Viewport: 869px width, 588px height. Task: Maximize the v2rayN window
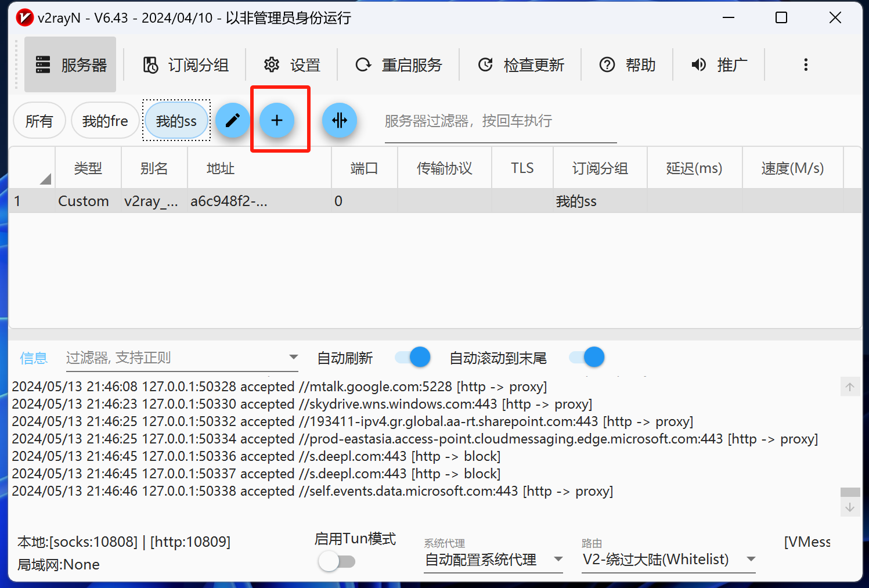coord(781,17)
